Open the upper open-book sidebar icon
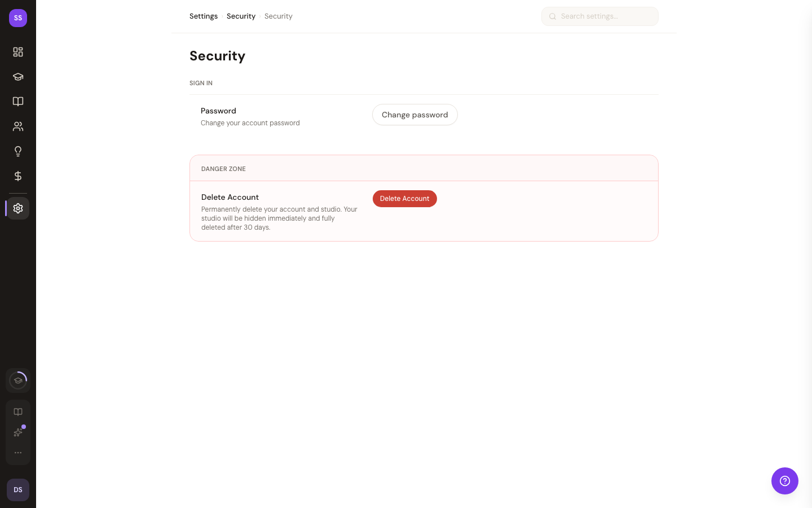The width and height of the screenshot is (812, 508). point(18,102)
